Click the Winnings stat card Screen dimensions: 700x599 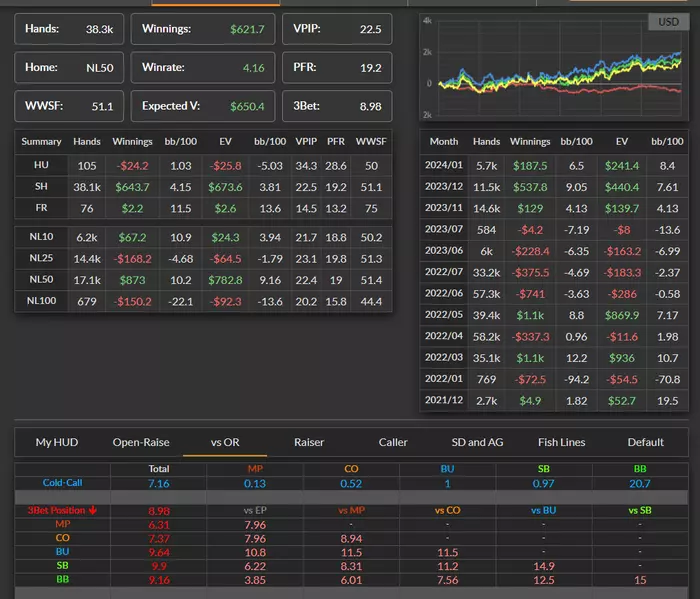coord(203,29)
